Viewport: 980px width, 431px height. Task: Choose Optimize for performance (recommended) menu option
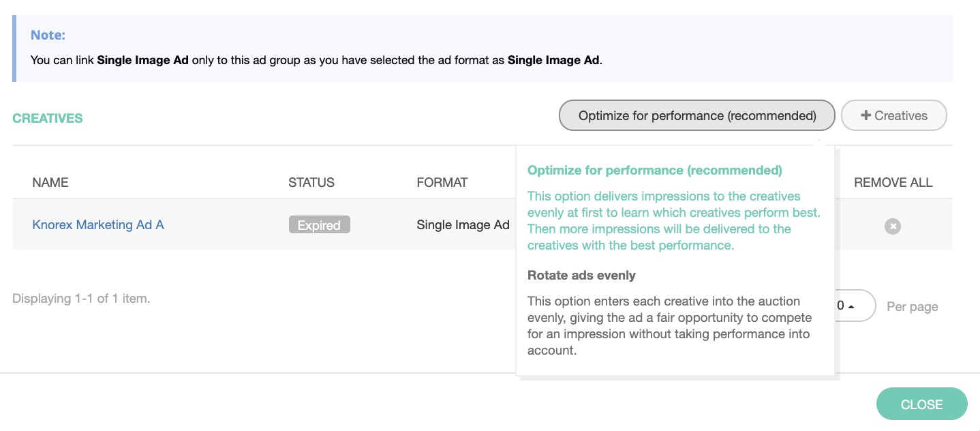[654, 170]
